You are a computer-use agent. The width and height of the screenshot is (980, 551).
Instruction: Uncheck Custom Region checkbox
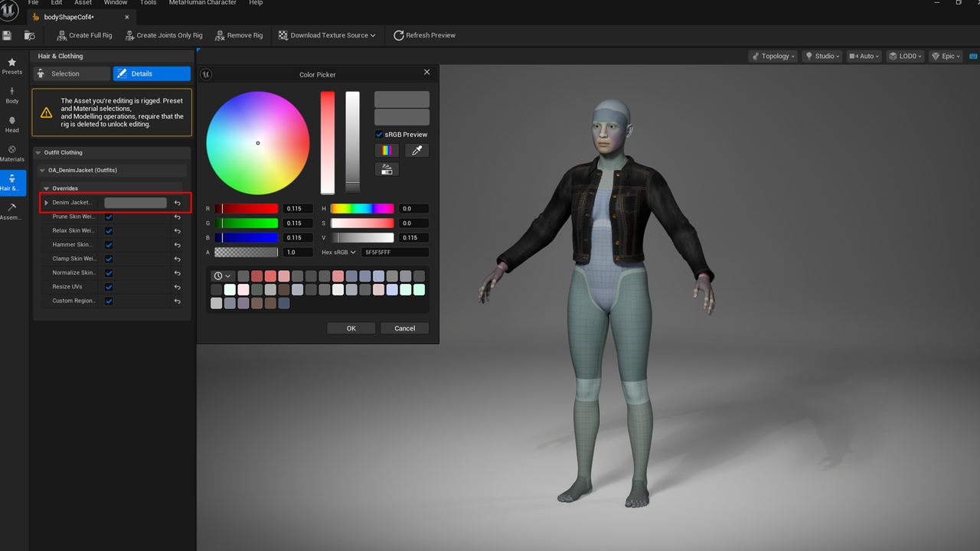tap(109, 301)
